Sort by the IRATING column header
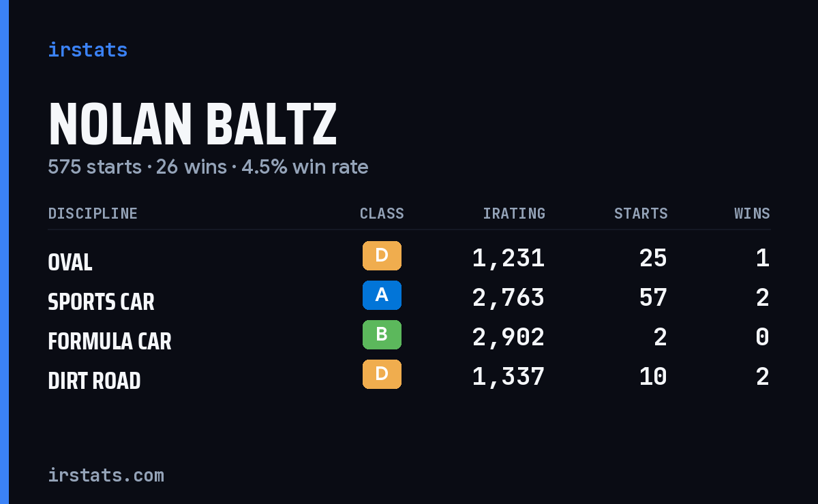 coord(514,214)
